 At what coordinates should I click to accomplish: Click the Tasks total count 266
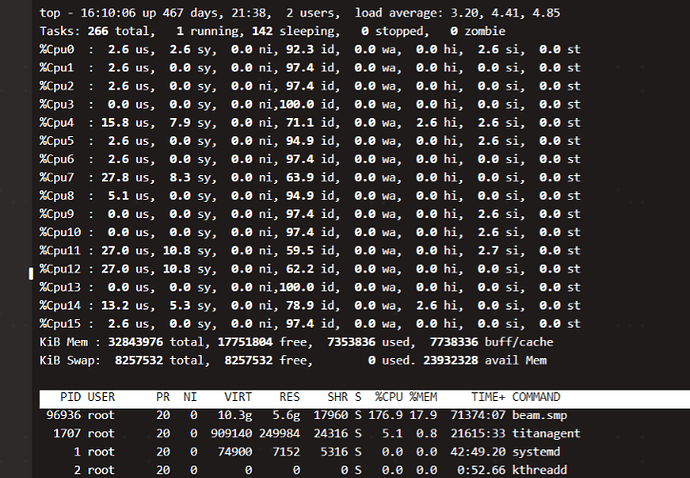pos(98,31)
